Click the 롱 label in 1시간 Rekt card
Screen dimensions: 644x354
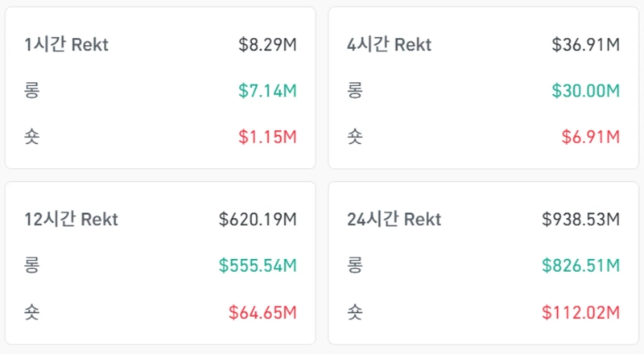coord(32,91)
